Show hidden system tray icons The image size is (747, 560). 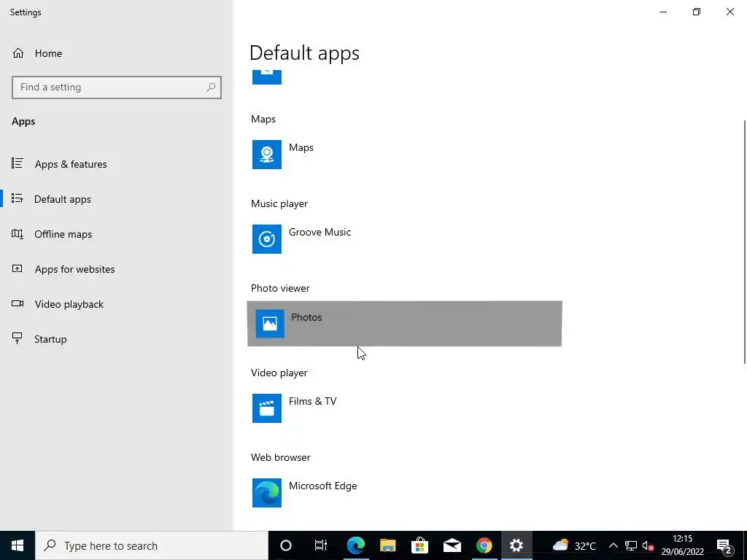tap(613, 545)
